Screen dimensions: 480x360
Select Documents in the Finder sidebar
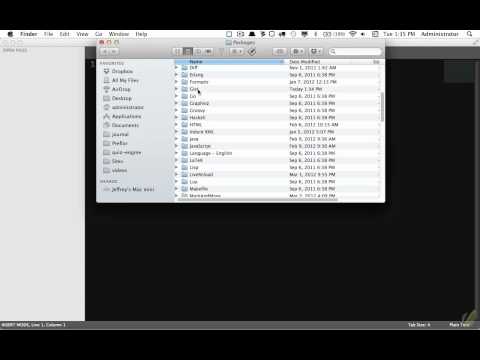(121, 125)
